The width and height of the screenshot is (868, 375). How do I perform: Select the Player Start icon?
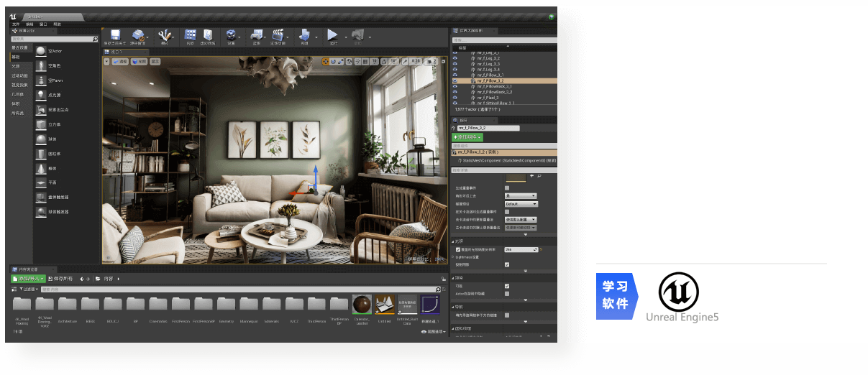pos(41,109)
